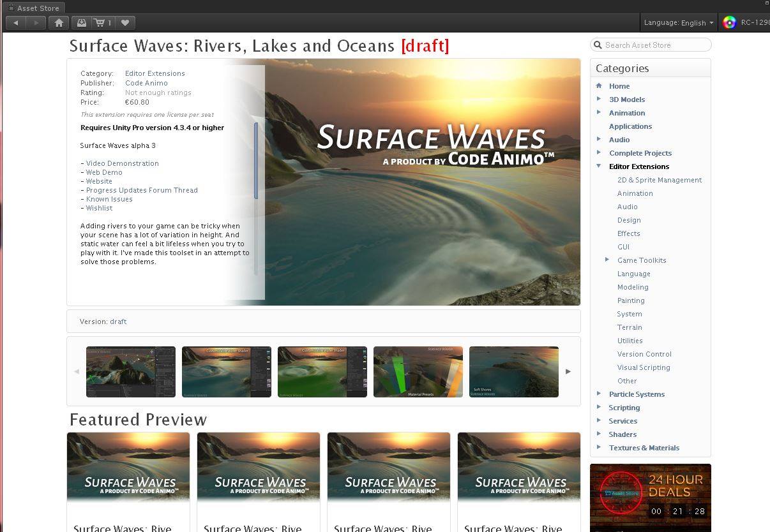Select the Utilities subcategory

[x=630, y=341]
